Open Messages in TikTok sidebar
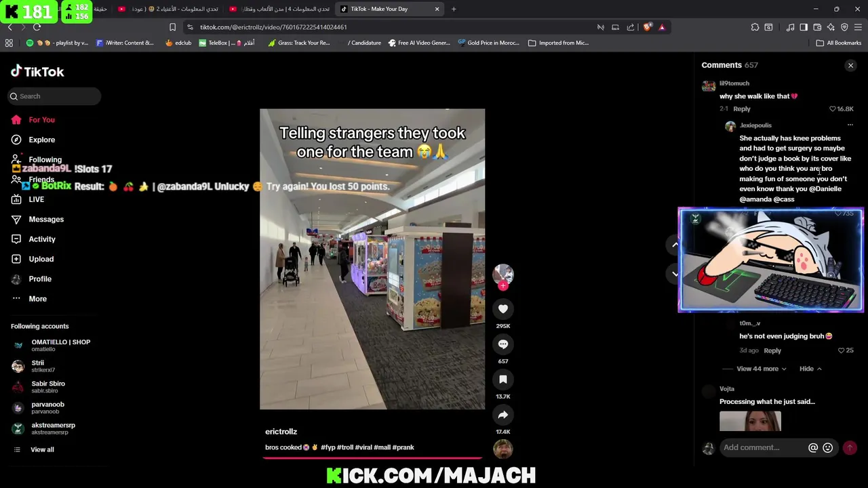 46,219
